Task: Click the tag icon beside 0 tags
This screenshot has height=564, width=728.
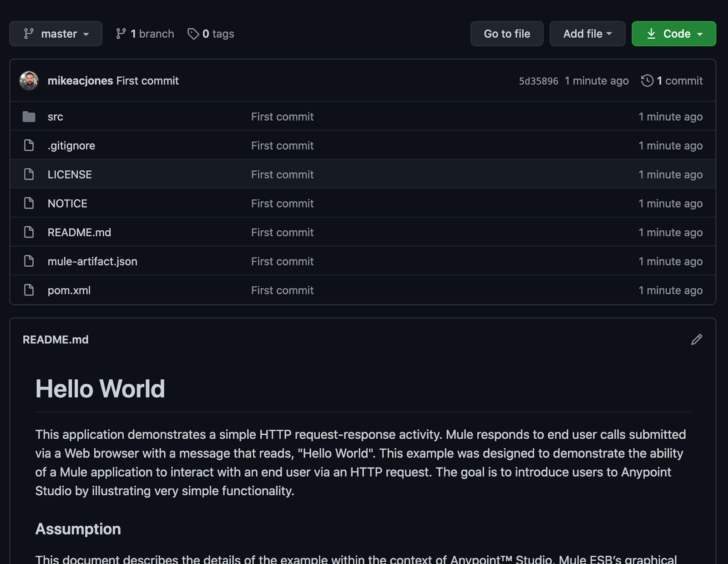Action: point(193,34)
